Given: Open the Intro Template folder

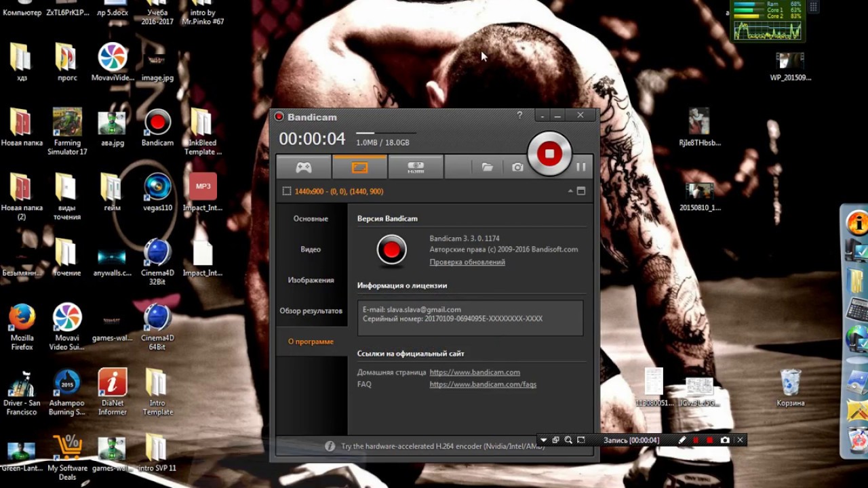Looking at the screenshot, I should pyautogui.click(x=157, y=392).
